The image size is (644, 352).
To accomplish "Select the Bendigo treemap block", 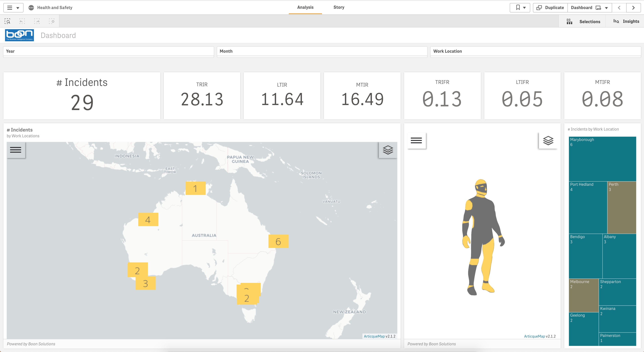I will click(585, 256).
